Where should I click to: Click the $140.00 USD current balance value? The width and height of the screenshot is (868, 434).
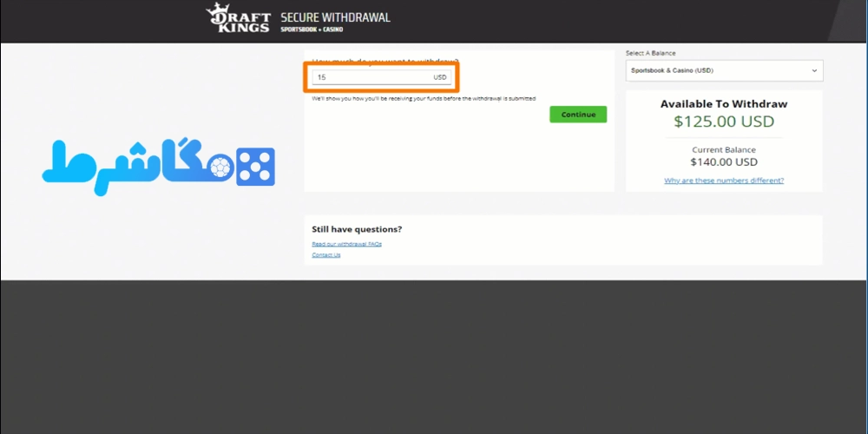(x=724, y=162)
